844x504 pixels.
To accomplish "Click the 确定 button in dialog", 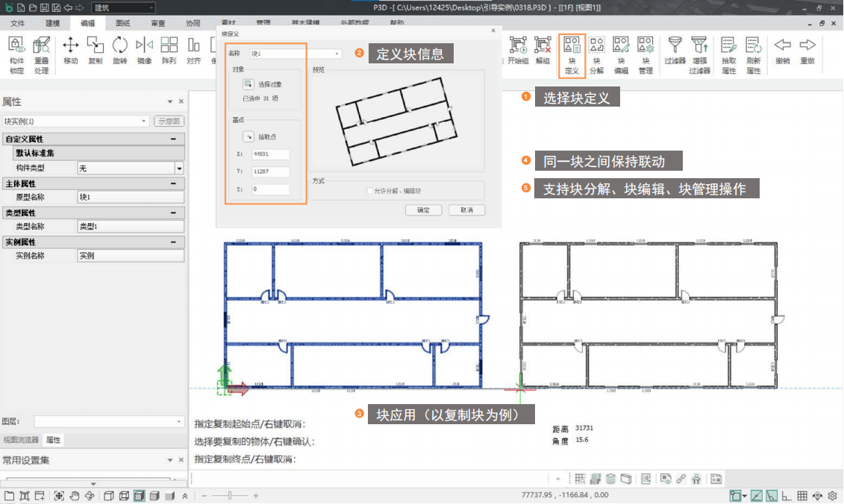I will [x=423, y=210].
